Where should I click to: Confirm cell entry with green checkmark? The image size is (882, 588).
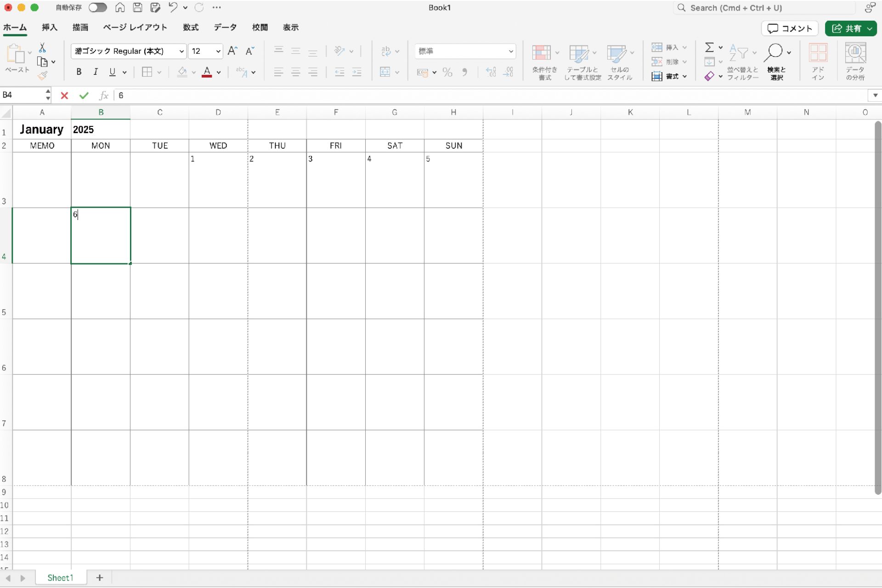point(84,96)
